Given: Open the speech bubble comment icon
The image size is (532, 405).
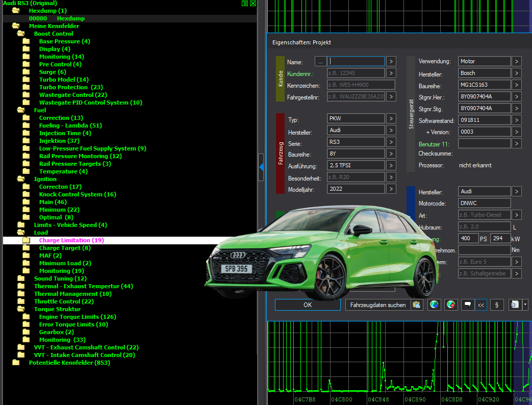Looking at the screenshot, I should [468, 305].
